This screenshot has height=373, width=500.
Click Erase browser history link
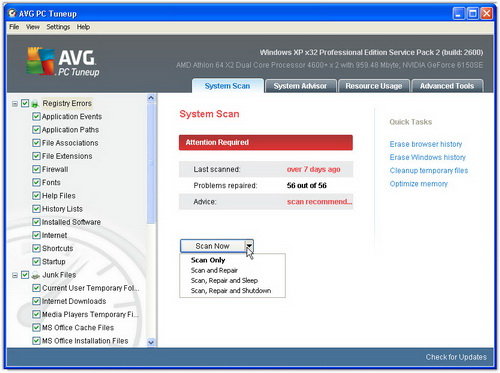pyautogui.click(x=426, y=144)
